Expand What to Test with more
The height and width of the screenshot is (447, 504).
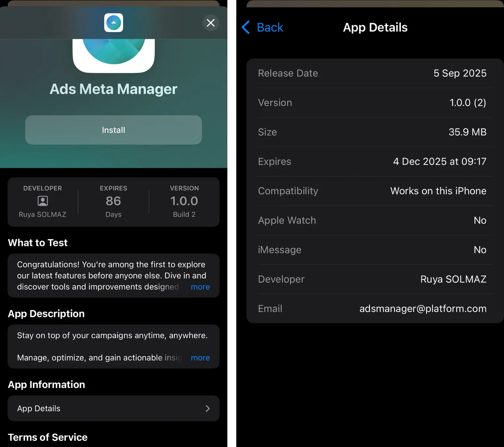(200, 287)
